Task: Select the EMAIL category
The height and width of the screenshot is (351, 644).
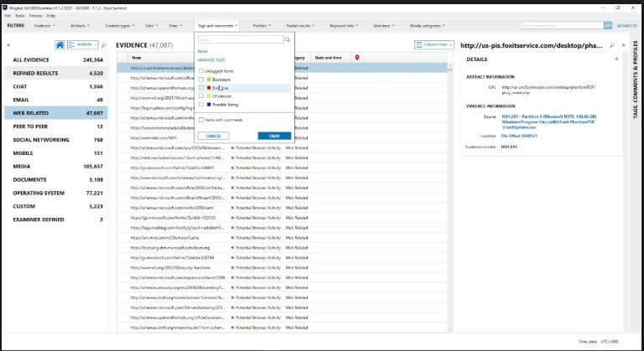Action: point(56,100)
